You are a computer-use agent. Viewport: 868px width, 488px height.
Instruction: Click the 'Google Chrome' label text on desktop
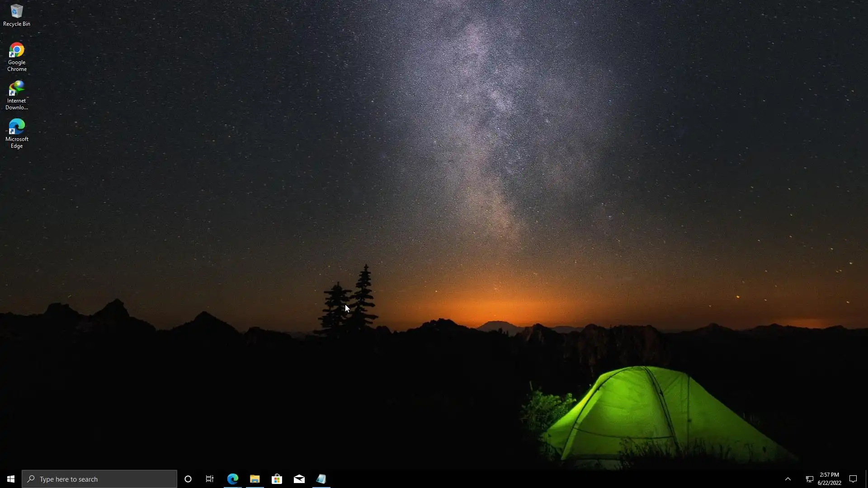[x=17, y=66]
